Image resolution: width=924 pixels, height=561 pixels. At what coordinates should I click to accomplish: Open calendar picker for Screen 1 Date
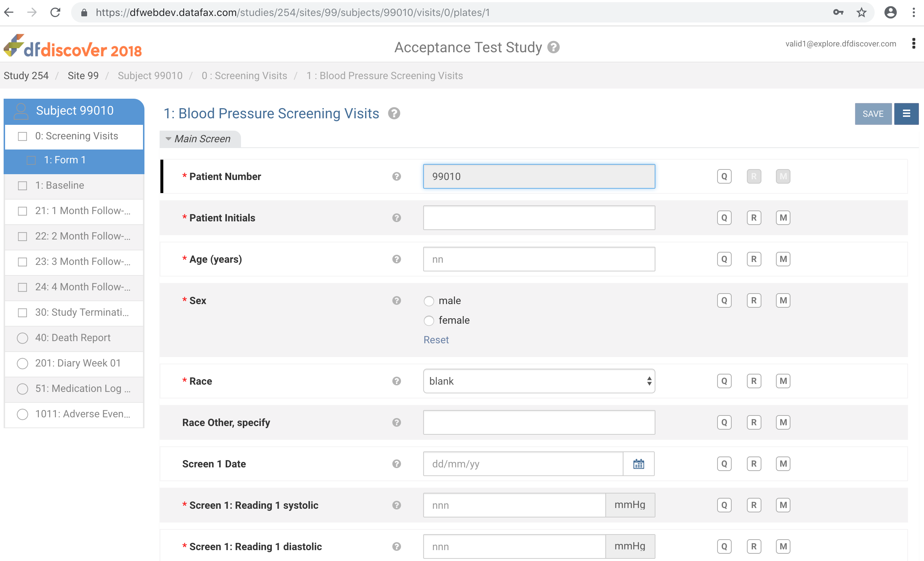(x=638, y=464)
